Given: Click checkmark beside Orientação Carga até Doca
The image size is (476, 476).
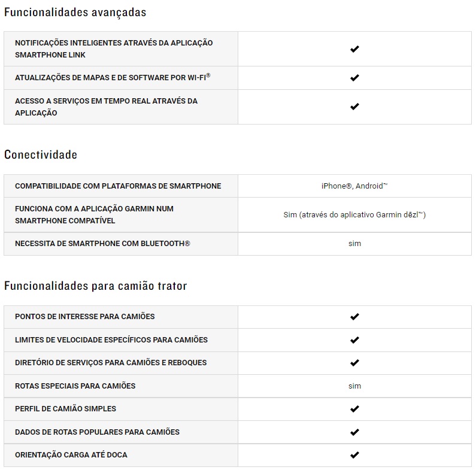Looking at the screenshot, I should pos(354,455).
